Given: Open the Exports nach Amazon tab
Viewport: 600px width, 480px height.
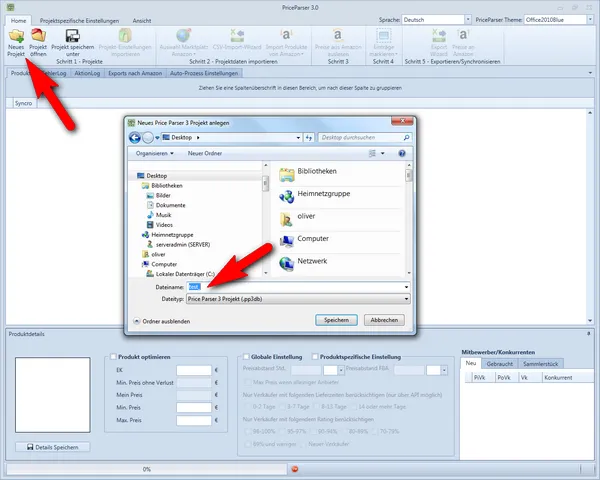Looking at the screenshot, I should coord(135,73).
